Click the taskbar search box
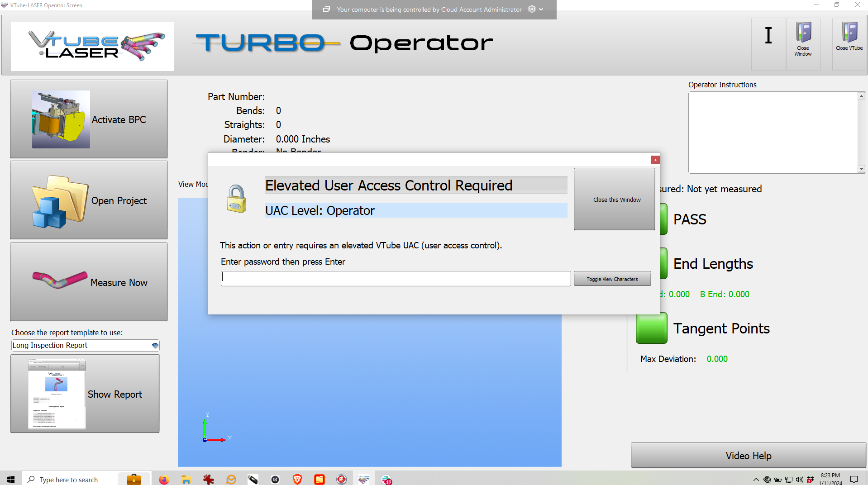 [x=70, y=479]
